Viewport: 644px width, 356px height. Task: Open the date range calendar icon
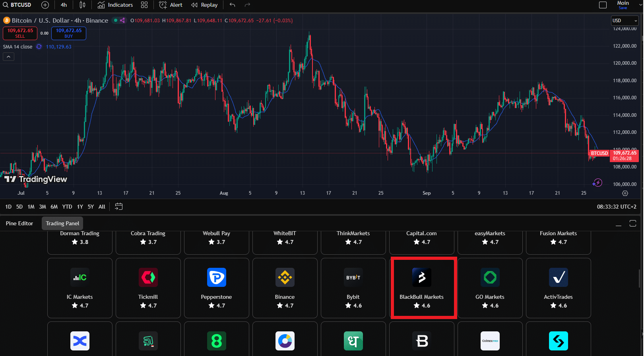pos(118,206)
